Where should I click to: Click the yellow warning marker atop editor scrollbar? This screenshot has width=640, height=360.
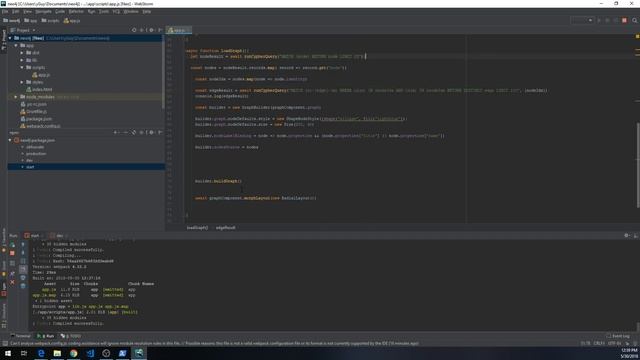(637, 37)
